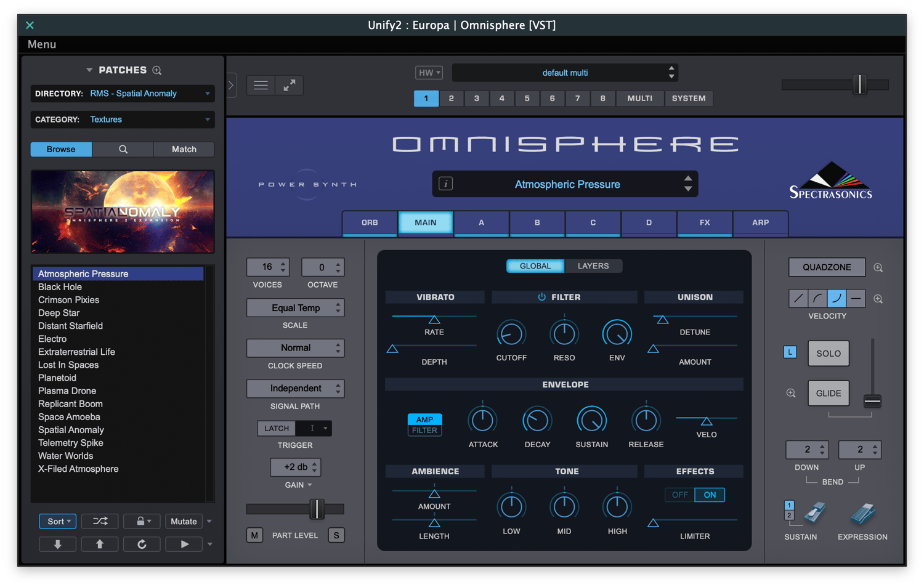Select FILTER envelope
Screen dimensions: 924x587
coord(424,431)
